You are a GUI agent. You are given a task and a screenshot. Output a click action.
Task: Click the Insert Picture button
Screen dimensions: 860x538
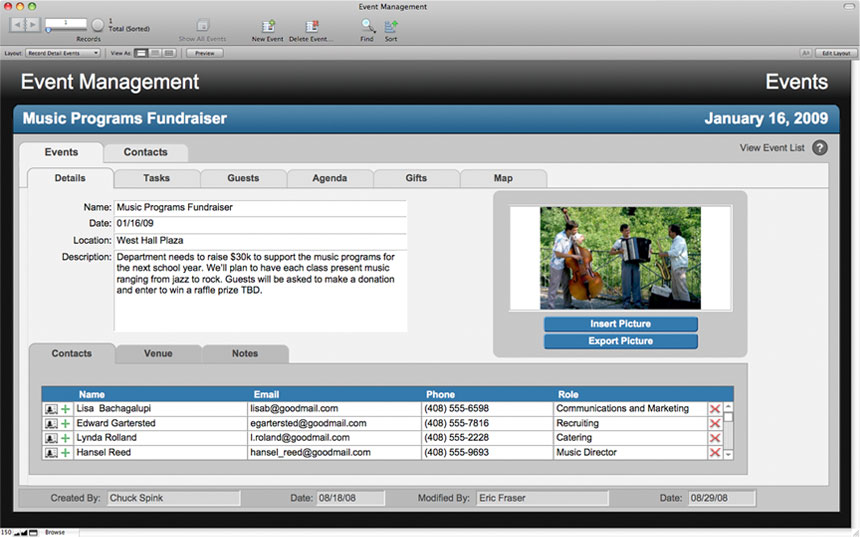point(620,324)
